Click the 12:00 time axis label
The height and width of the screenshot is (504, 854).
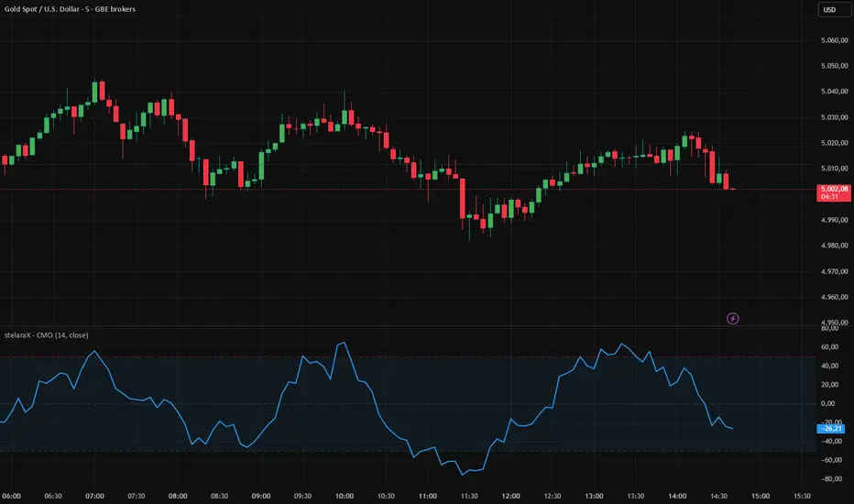pos(511,496)
